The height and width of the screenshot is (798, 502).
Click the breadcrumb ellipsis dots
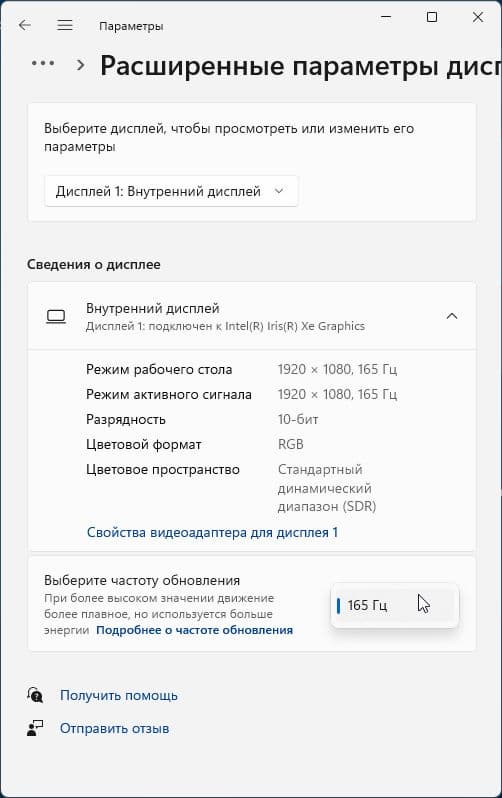click(x=43, y=64)
